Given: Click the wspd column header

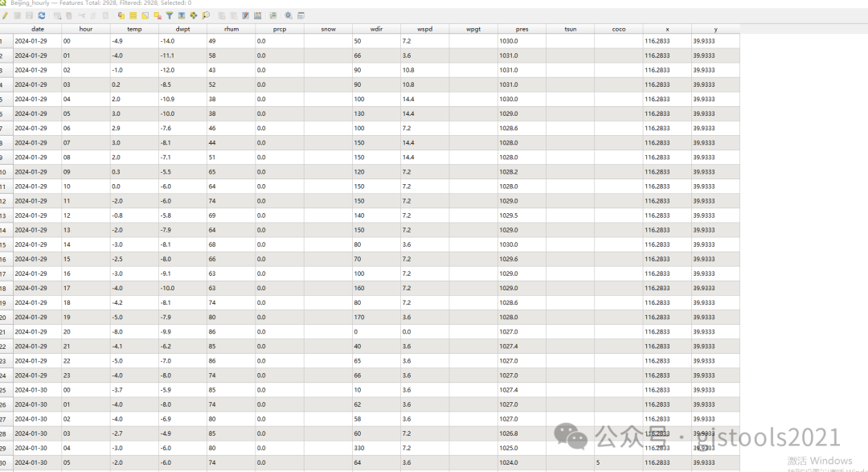Looking at the screenshot, I should coord(425,29).
